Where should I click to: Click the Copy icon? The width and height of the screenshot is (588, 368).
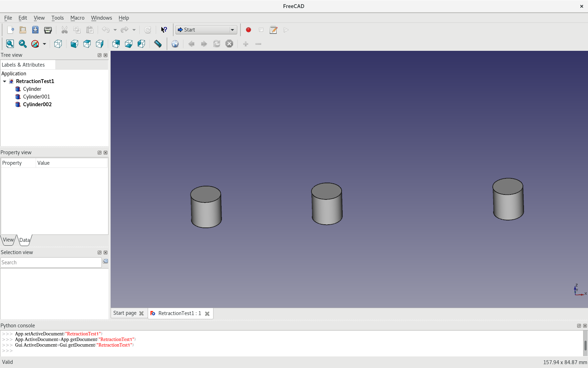77,30
